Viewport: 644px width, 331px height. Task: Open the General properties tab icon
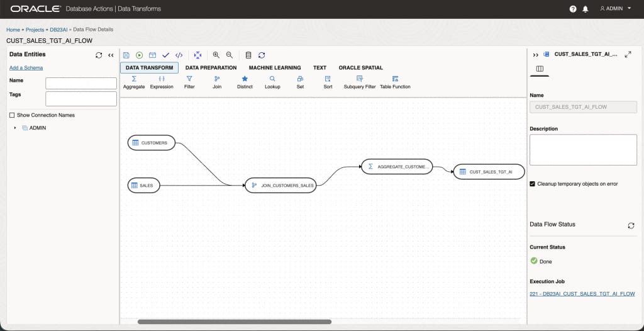pos(540,69)
